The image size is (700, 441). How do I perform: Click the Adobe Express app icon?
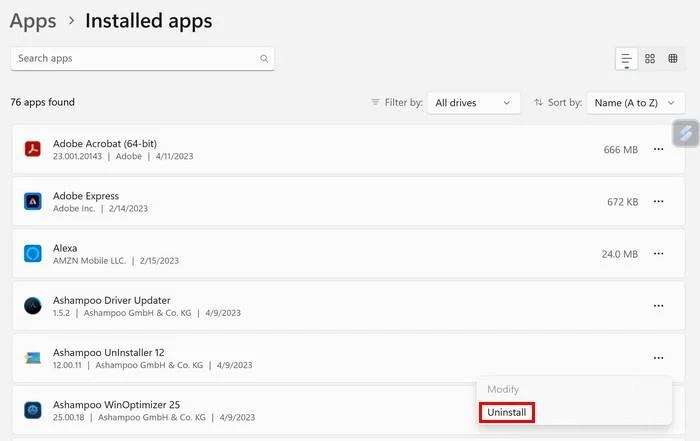(32, 202)
